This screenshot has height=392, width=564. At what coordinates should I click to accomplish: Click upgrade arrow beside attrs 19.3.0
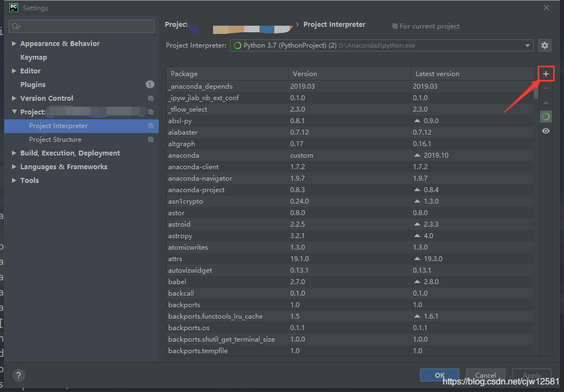pyautogui.click(x=417, y=258)
